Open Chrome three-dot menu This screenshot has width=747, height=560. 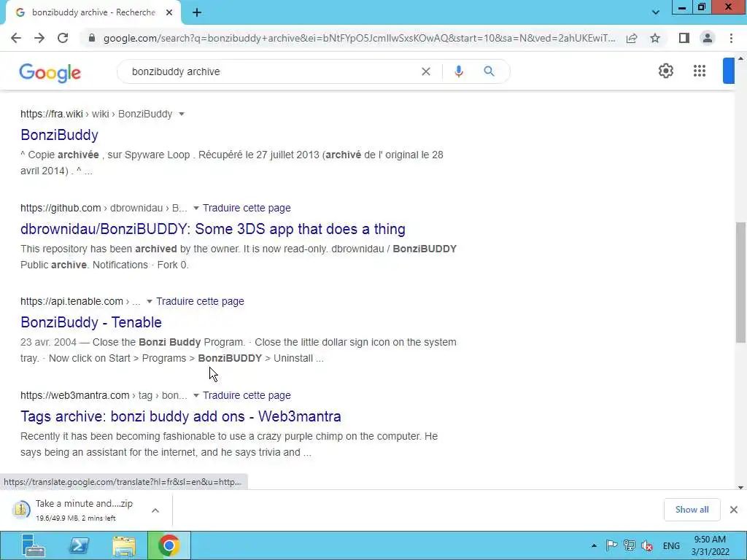(x=731, y=38)
